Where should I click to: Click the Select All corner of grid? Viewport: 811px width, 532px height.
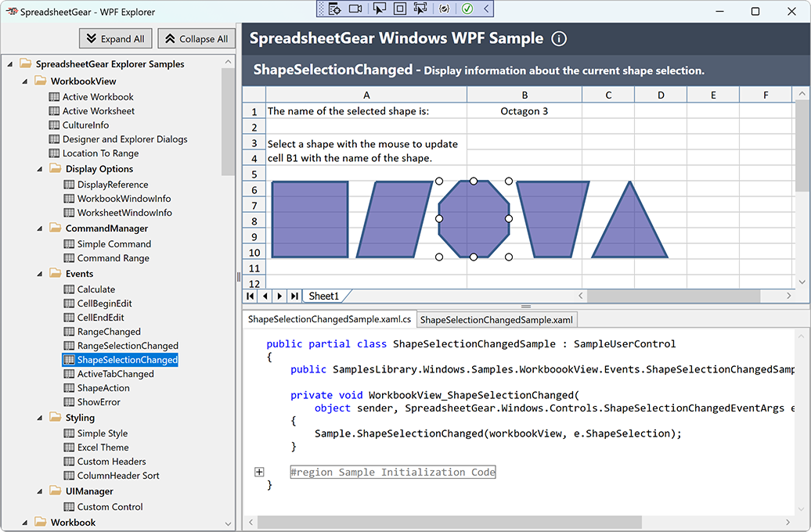coord(254,95)
